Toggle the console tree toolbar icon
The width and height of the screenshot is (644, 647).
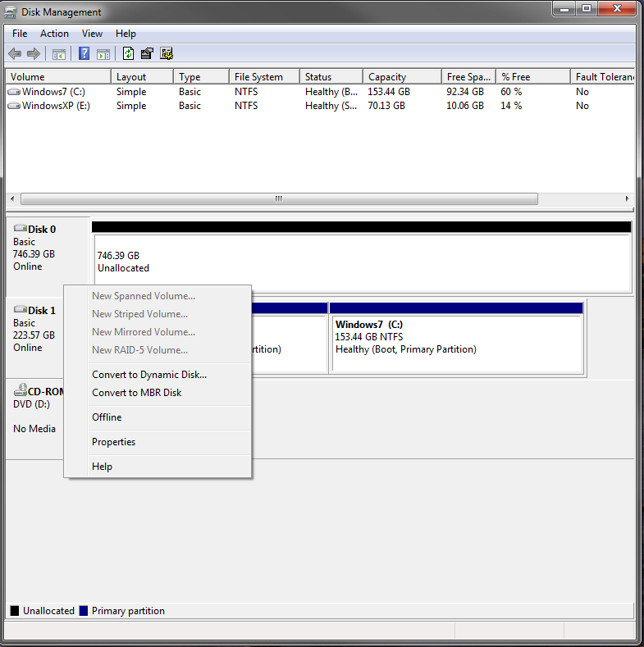click(59, 54)
